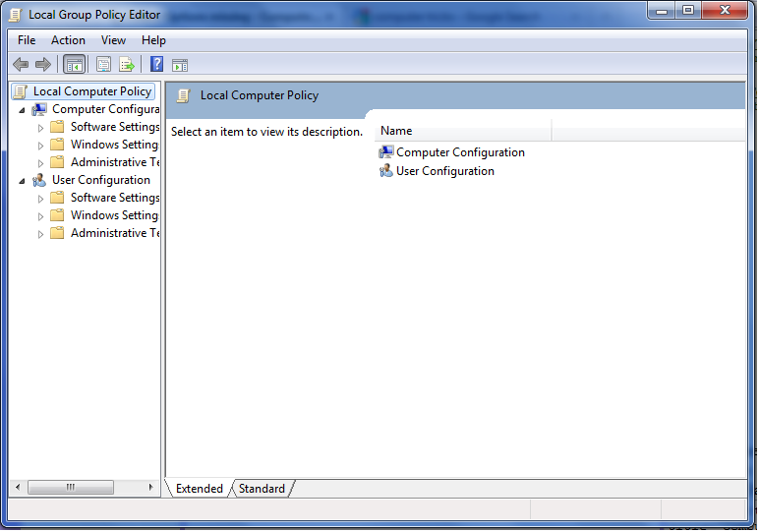The width and height of the screenshot is (759, 532).
Task: Switch to the Standard tab
Action: coord(262,489)
